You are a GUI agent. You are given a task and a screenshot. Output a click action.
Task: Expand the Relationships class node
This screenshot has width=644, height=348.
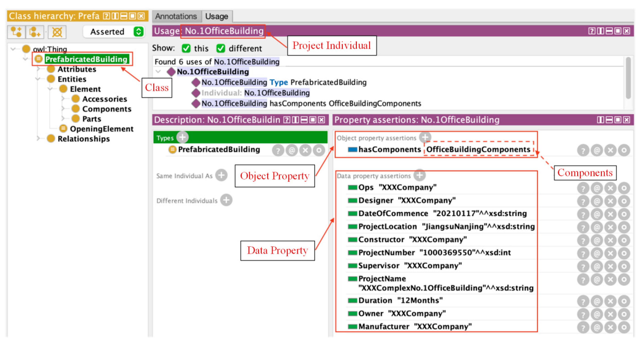click(x=38, y=138)
